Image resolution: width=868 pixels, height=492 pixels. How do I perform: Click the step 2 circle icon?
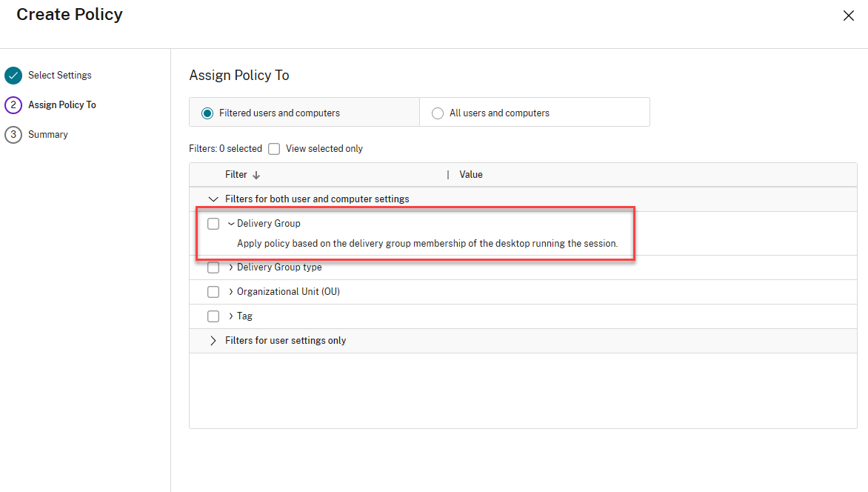[x=13, y=105]
